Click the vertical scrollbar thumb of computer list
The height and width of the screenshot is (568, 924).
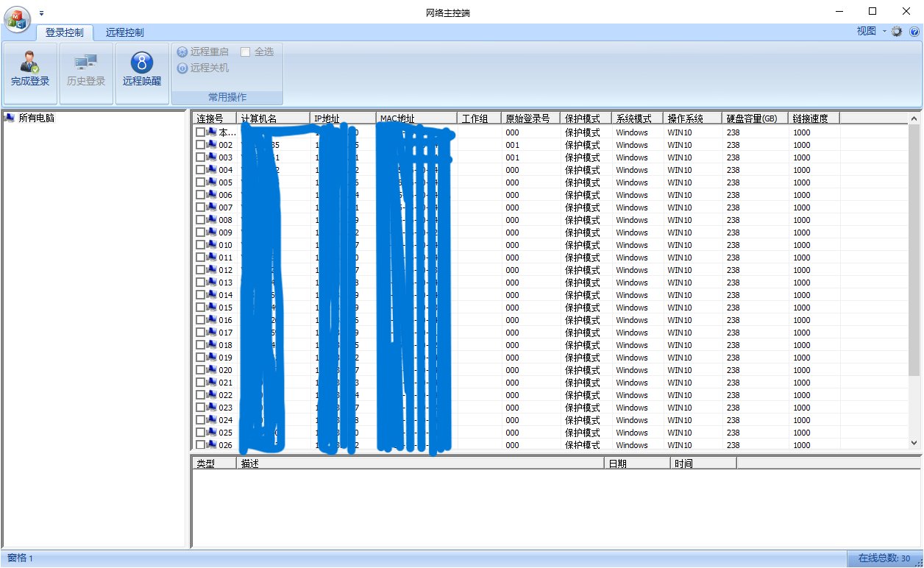click(x=914, y=250)
